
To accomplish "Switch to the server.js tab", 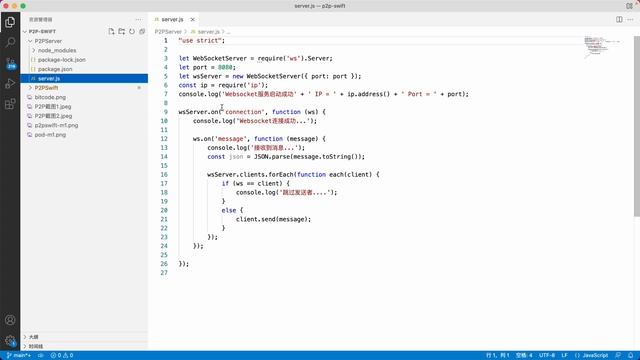I will (172, 19).
